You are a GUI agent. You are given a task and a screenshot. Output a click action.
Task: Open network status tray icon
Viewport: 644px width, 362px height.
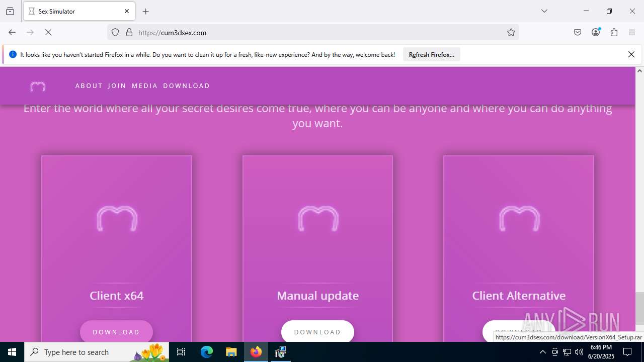pyautogui.click(x=567, y=352)
